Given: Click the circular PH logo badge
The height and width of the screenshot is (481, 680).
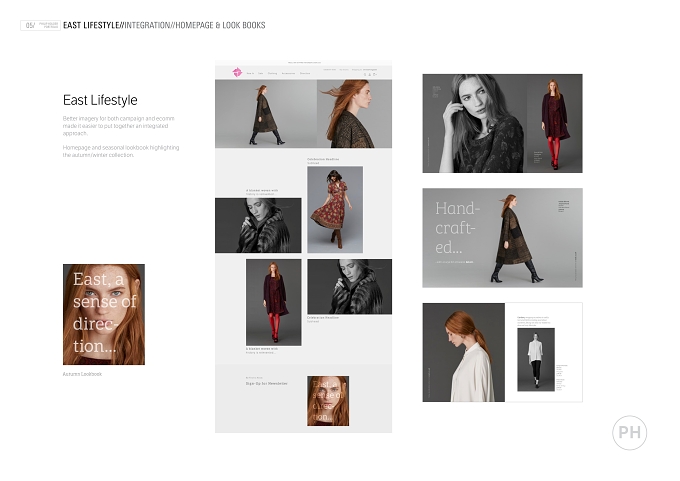Looking at the screenshot, I should coord(629,432).
